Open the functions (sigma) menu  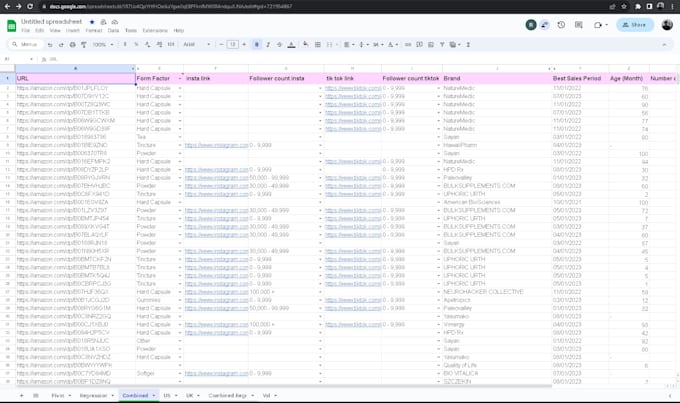pyautogui.click(x=468, y=44)
